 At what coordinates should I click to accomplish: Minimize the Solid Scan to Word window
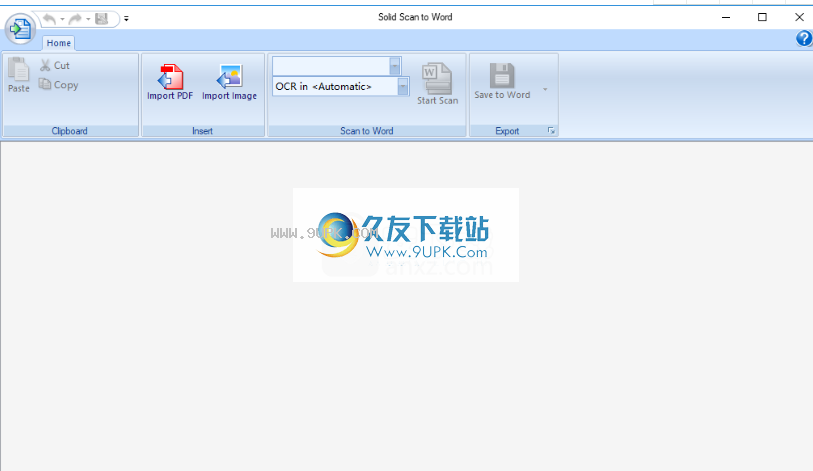[726, 17]
